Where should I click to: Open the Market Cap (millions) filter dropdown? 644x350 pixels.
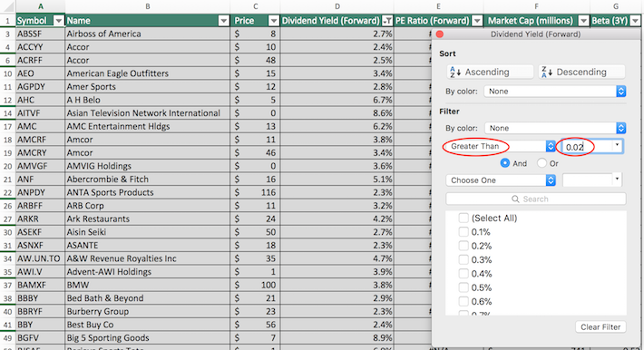tap(583, 21)
